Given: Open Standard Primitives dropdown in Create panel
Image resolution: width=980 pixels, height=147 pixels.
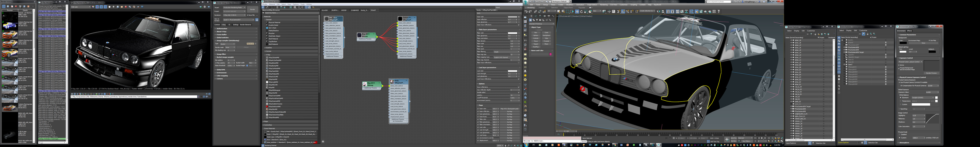Looking at the screenshot, I should [542, 24].
